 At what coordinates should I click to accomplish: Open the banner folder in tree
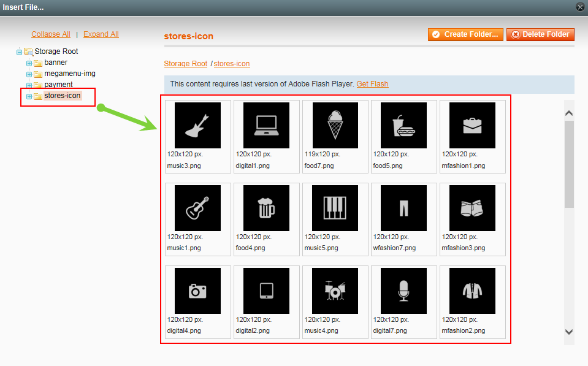(56, 63)
